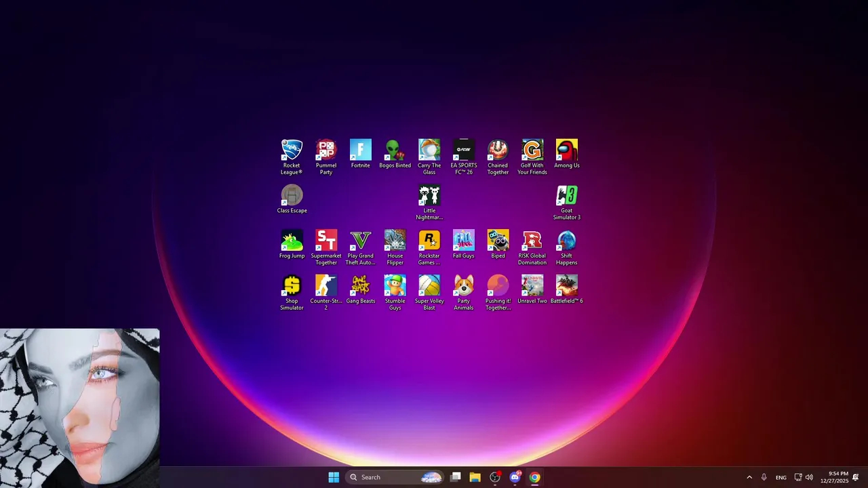This screenshot has width=868, height=488.
Task: Switch to Google Chrome on taskbar
Action: point(534,477)
